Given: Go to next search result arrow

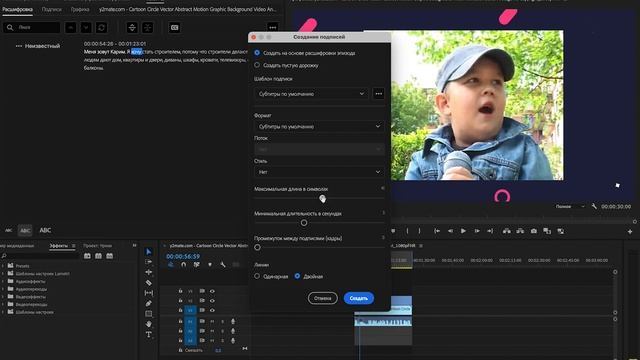Looking at the screenshot, I should click(86, 27).
